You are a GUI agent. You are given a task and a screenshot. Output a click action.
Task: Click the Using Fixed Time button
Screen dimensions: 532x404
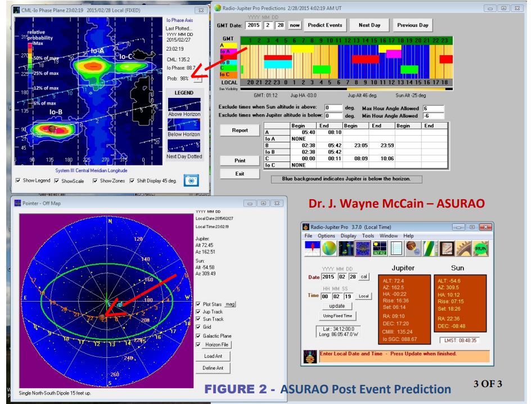337,316
